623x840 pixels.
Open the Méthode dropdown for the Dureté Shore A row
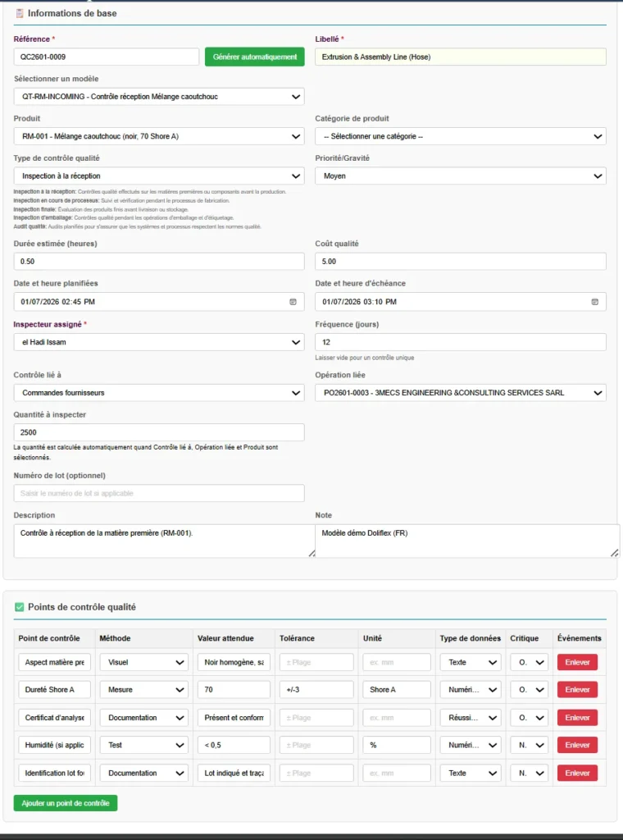pos(143,689)
